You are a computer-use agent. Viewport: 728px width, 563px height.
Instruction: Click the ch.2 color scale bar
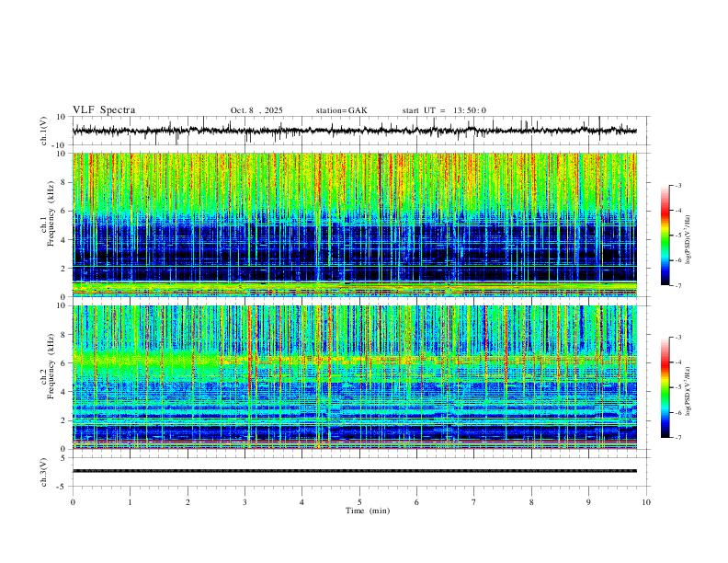tap(665, 387)
